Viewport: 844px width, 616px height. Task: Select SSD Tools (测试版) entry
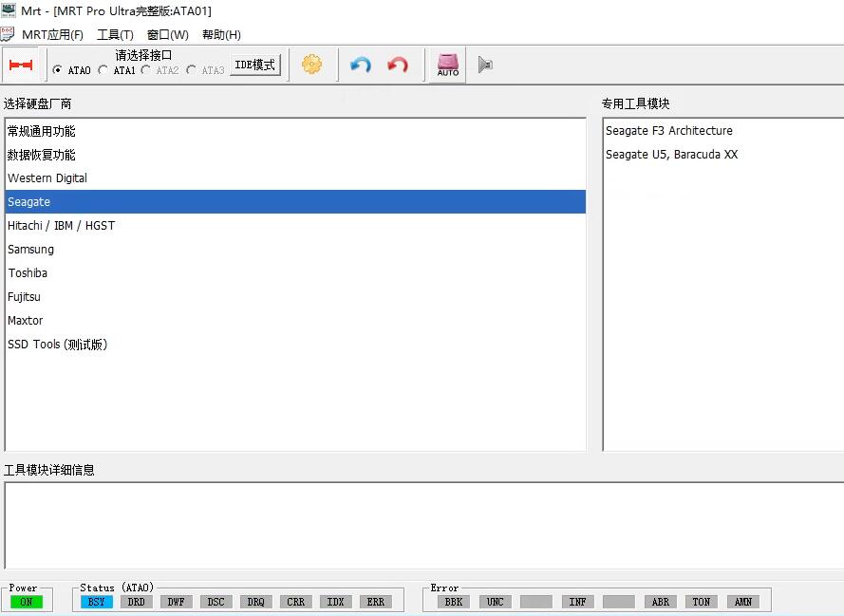295,344
